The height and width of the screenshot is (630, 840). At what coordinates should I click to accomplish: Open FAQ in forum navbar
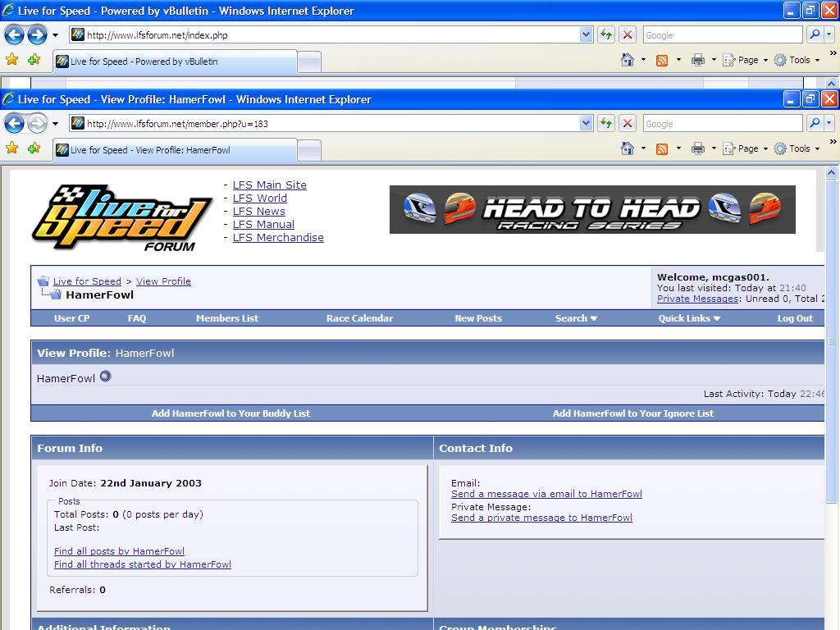[x=137, y=318]
